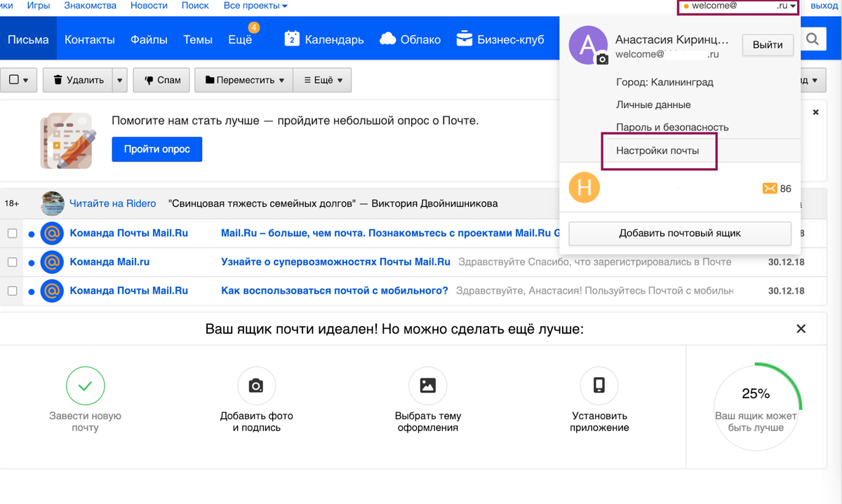
Task: Click the search magnifier icon
Action: (813, 39)
